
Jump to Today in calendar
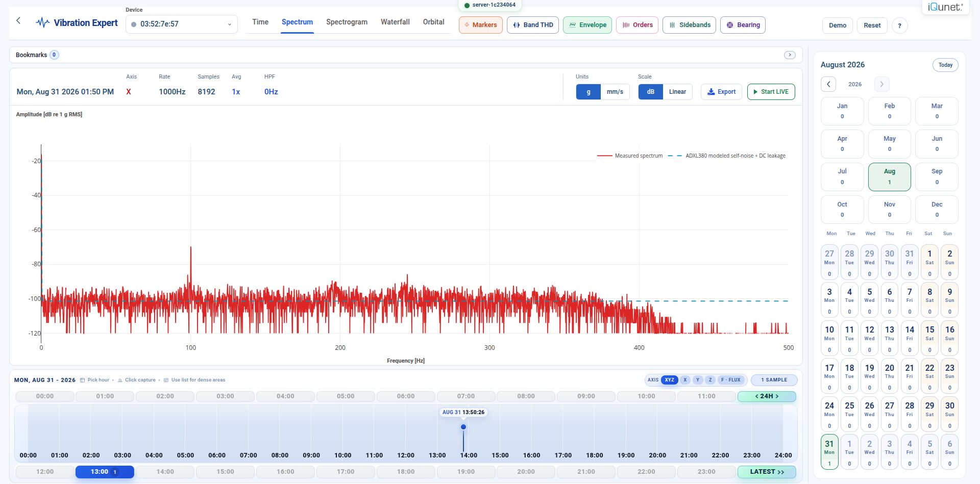(945, 65)
